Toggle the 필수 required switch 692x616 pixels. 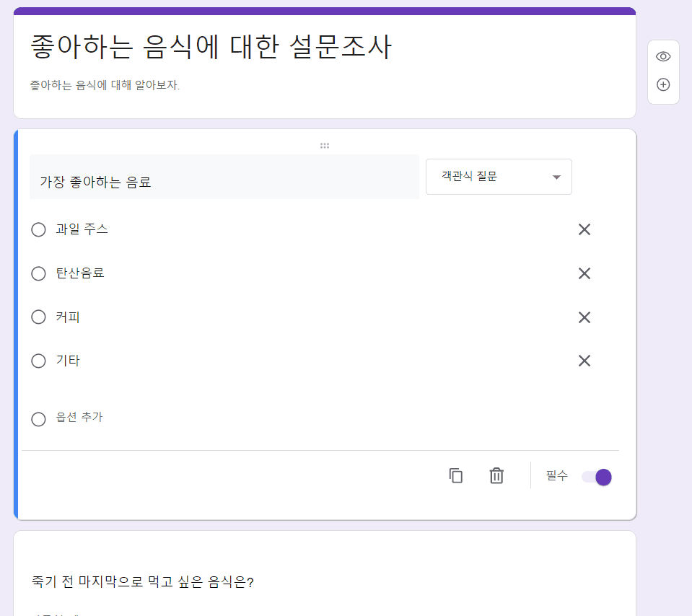tap(595, 477)
